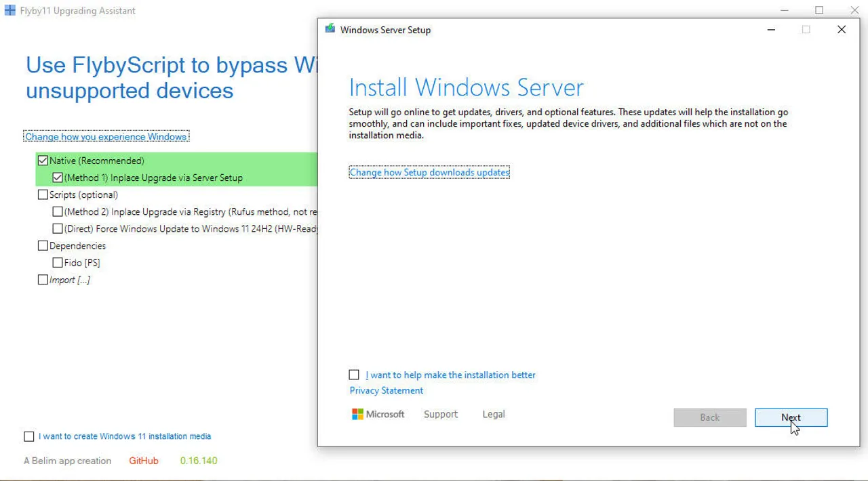Click the 'Import [...]' tree label
Image resolution: width=868 pixels, height=481 pixels.
(70, 279)
